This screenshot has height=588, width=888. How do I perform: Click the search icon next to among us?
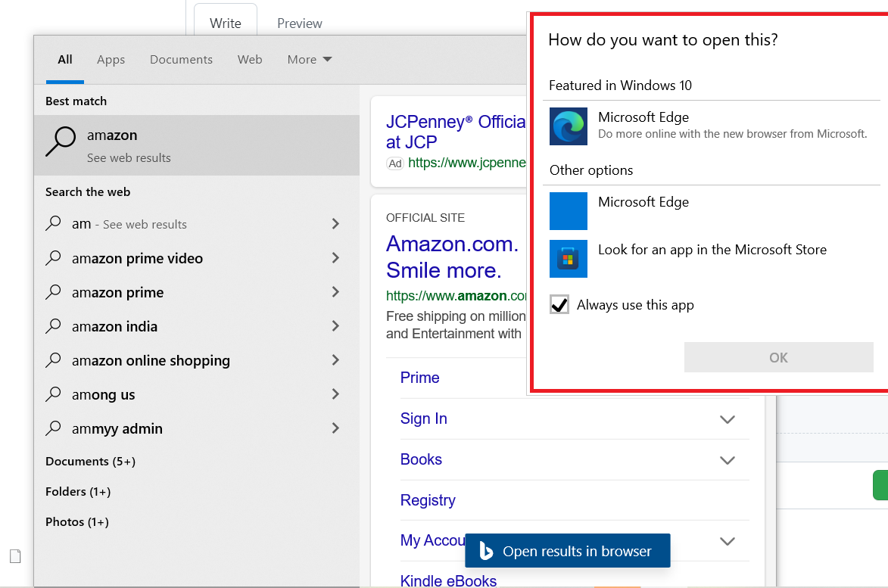(x=53, y=394)
